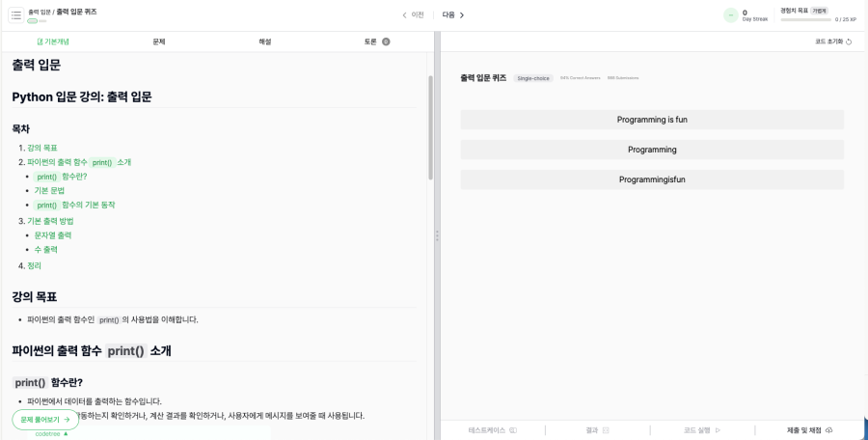Screen dimensions: 868x440
Task: Open the 강의 목표 table of contents link
Action: click(42, 148)
